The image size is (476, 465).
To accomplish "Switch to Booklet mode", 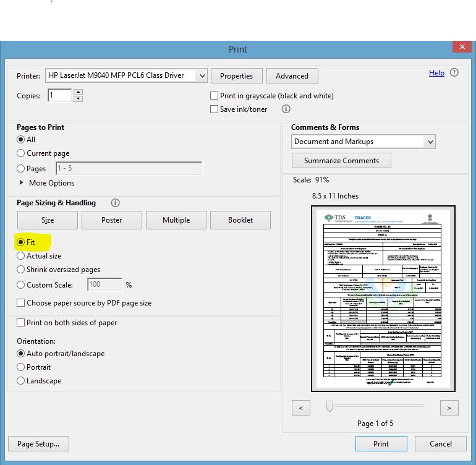I will 240,220.
